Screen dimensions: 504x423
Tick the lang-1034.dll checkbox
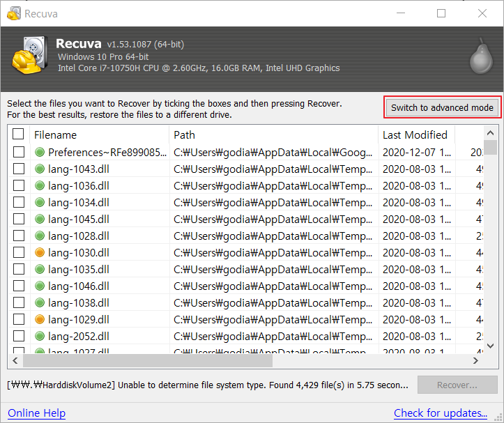19,202
